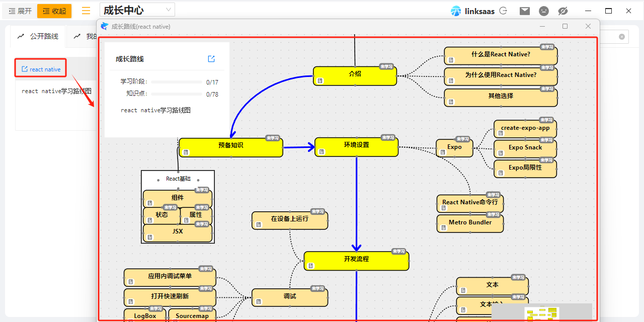Select the yellow 预备知识 node
644x322 pixels.
pos(231,147)
